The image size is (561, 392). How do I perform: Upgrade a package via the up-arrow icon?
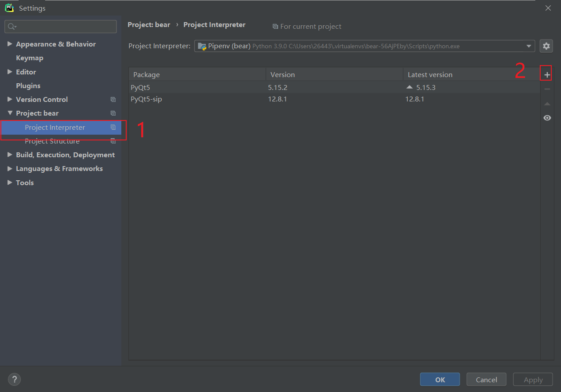547,103
